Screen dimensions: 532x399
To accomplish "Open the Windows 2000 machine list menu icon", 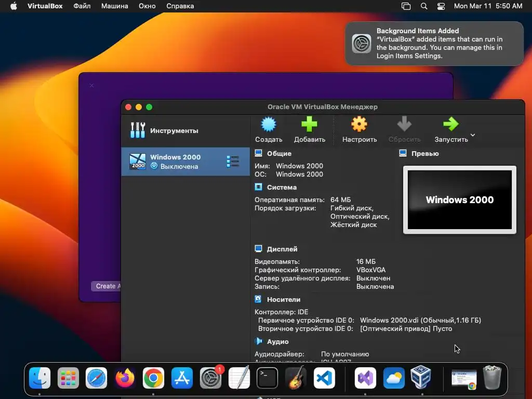I will click(233, 162).
